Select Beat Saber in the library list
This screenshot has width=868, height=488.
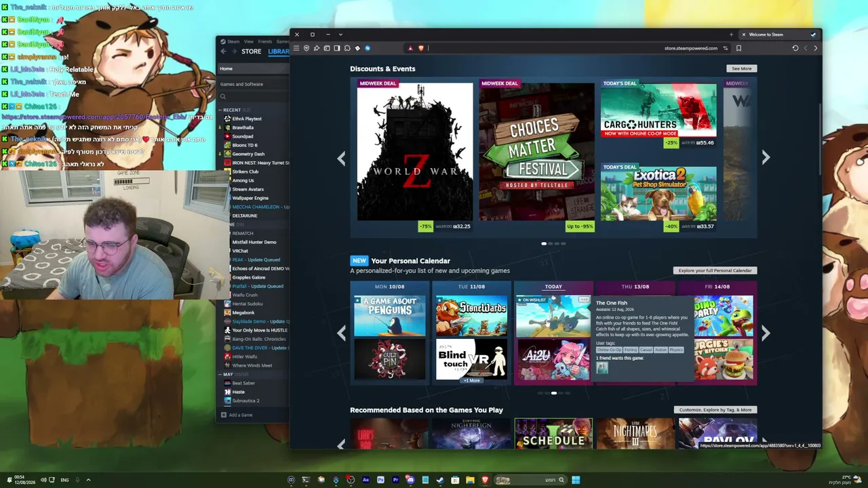pyautogui.click(x=243, y=383)
